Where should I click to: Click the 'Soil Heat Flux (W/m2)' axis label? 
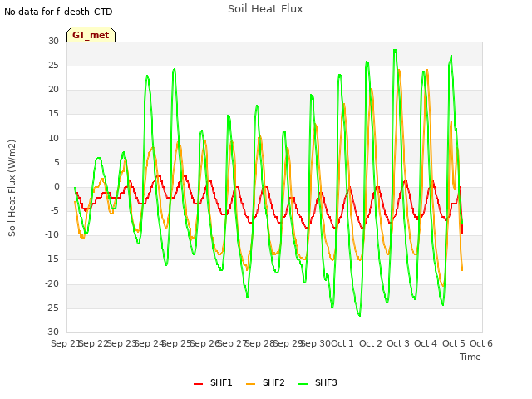(x=12, y=188)
